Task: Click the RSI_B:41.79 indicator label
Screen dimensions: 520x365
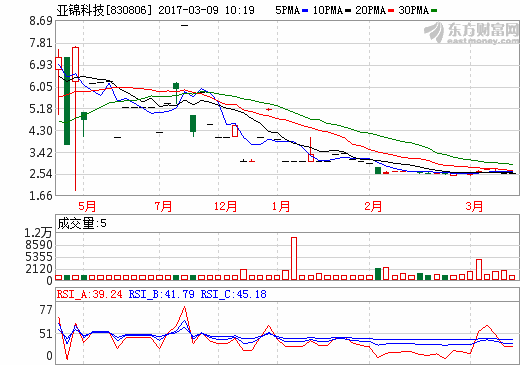Action: pyautogui.click(x=162, y=294)
